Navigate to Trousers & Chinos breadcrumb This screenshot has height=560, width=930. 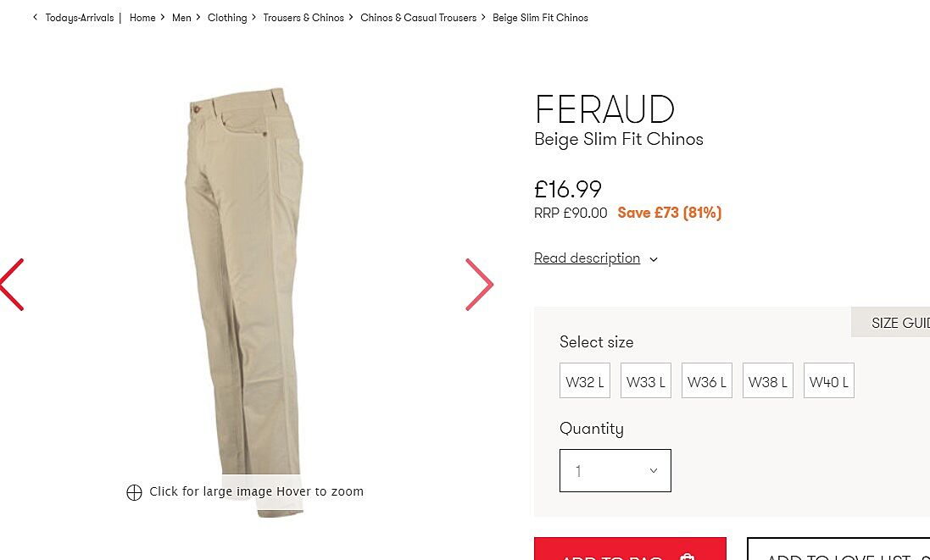tap(304, 18)
